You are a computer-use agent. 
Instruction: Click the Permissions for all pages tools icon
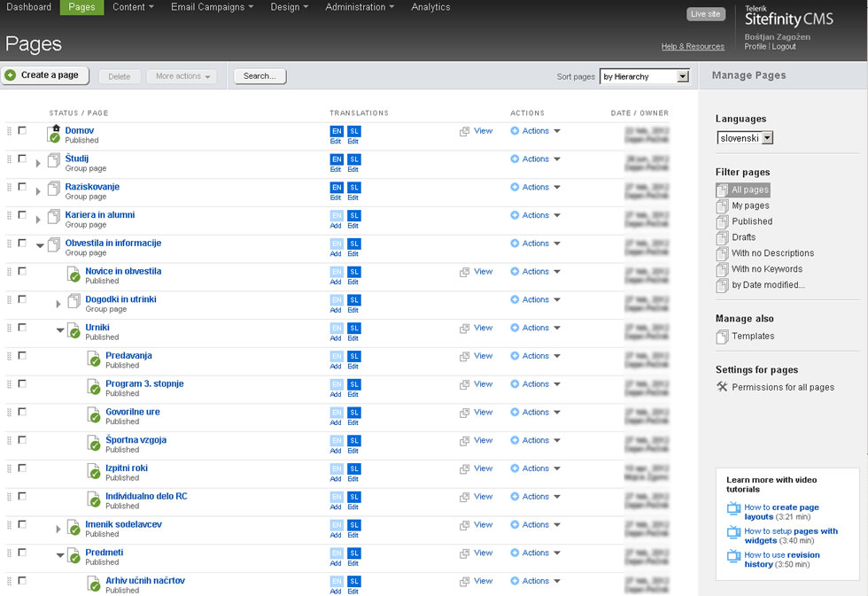(722, 387)
